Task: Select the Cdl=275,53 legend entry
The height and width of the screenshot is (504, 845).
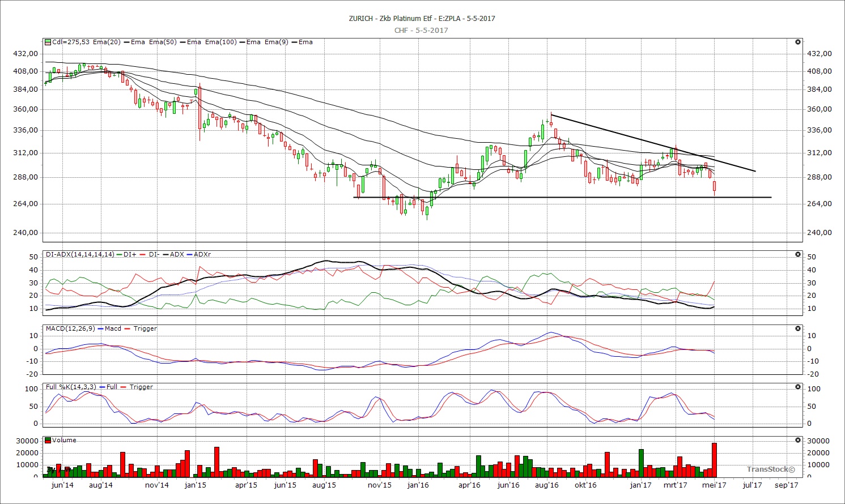Action: (71, 42)
